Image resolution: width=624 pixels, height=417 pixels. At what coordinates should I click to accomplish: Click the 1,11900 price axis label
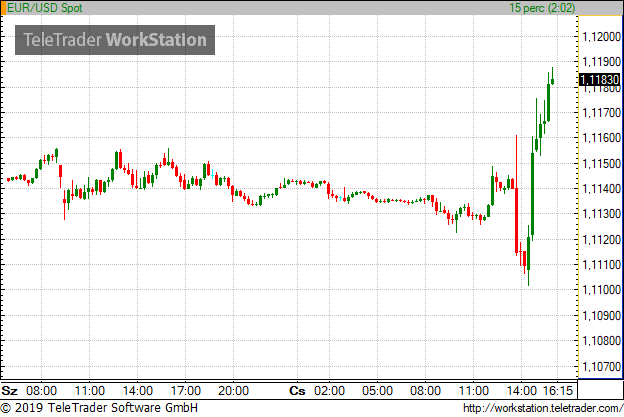point(601,62)
